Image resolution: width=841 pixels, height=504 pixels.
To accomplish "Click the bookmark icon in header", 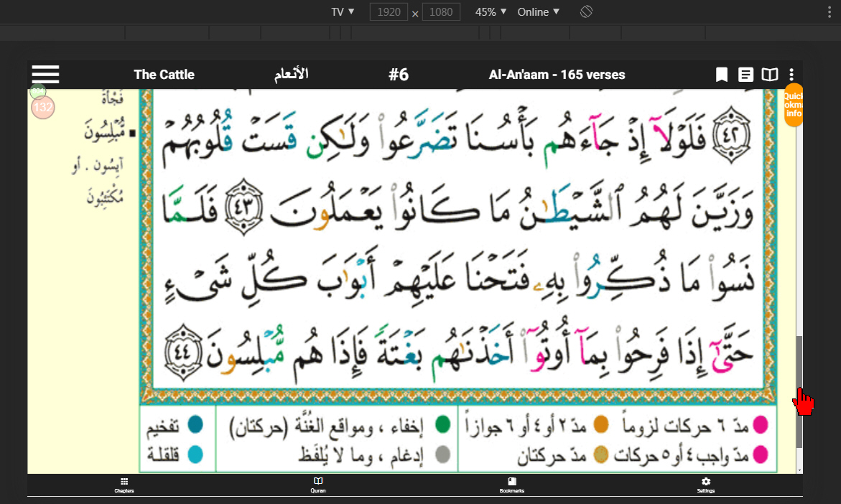I will [x=722, y=75].
